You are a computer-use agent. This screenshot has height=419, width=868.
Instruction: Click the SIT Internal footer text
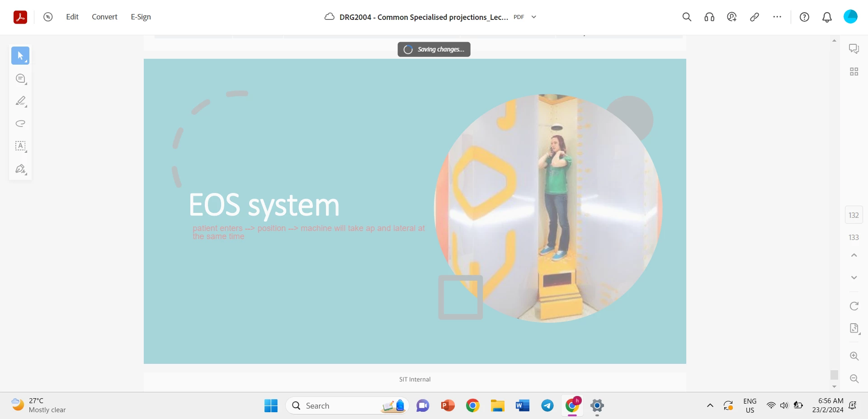[x=415, y=379]
